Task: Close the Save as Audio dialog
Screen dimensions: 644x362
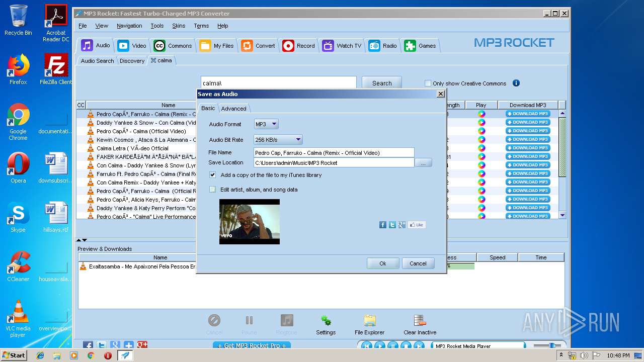Action: (441, 94)
